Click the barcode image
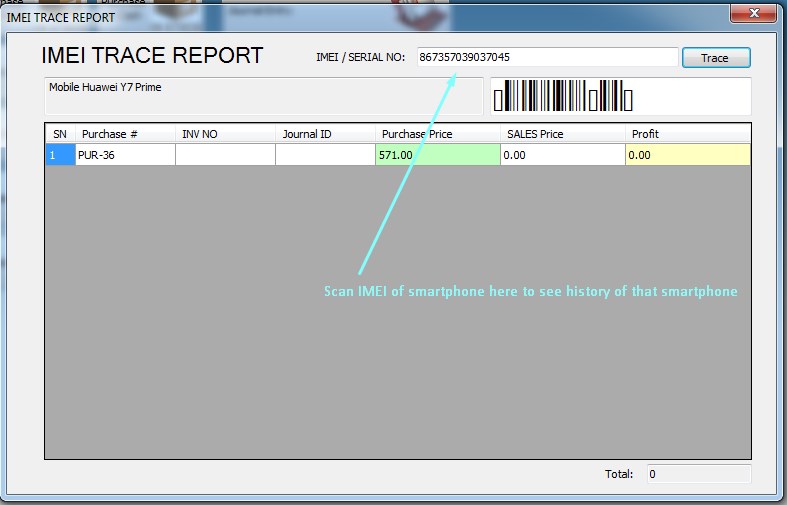 [x=563, y=95]
